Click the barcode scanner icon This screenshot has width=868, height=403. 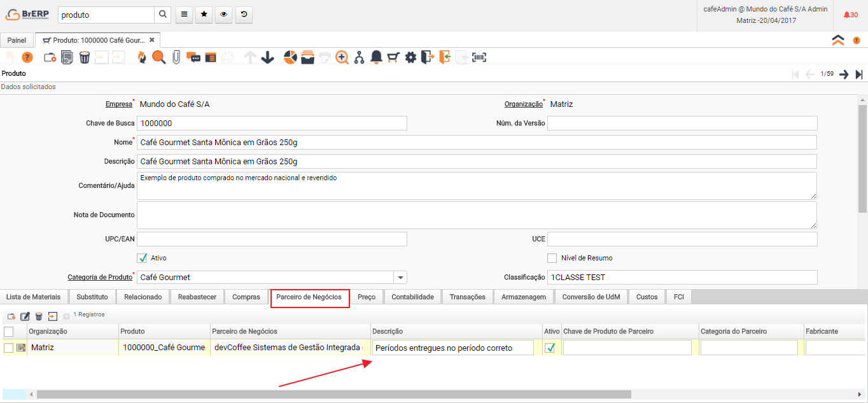pyautogui.click(x=479, y=57)
